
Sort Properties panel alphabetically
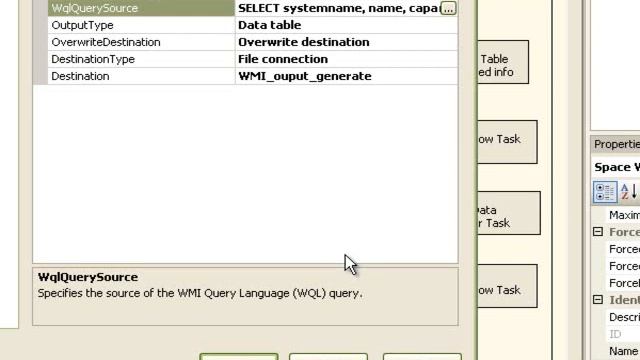(x=629, y=191)
